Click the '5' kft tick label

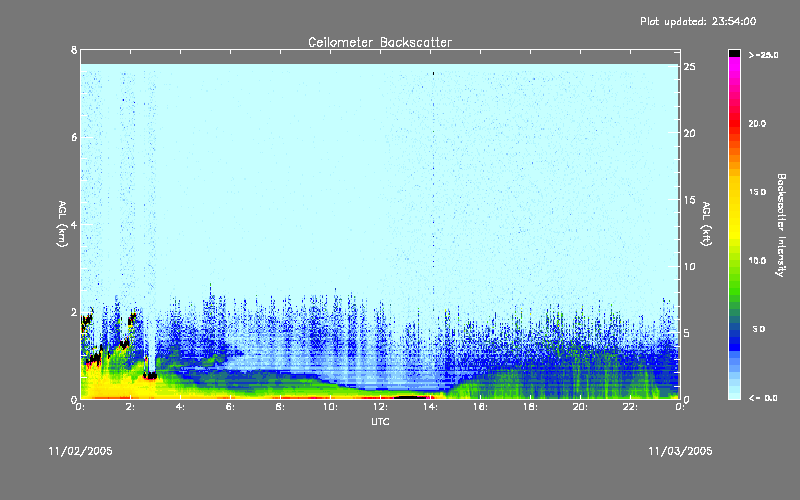pos(687,333)
